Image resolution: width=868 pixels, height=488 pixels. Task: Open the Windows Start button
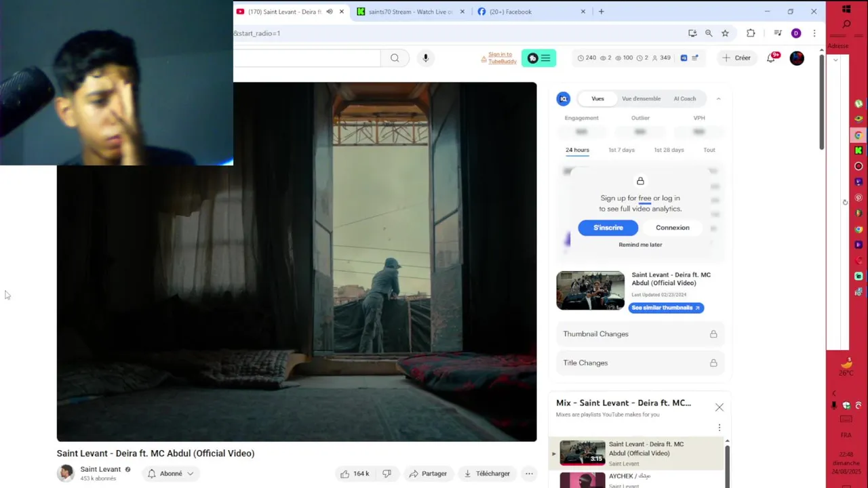coord(846,9)
